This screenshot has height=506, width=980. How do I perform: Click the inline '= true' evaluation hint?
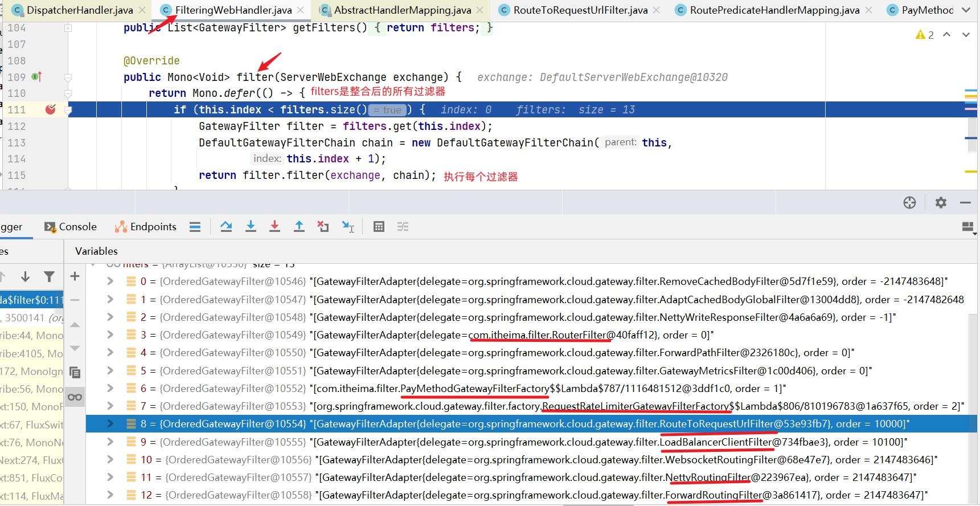coord(387,110)
